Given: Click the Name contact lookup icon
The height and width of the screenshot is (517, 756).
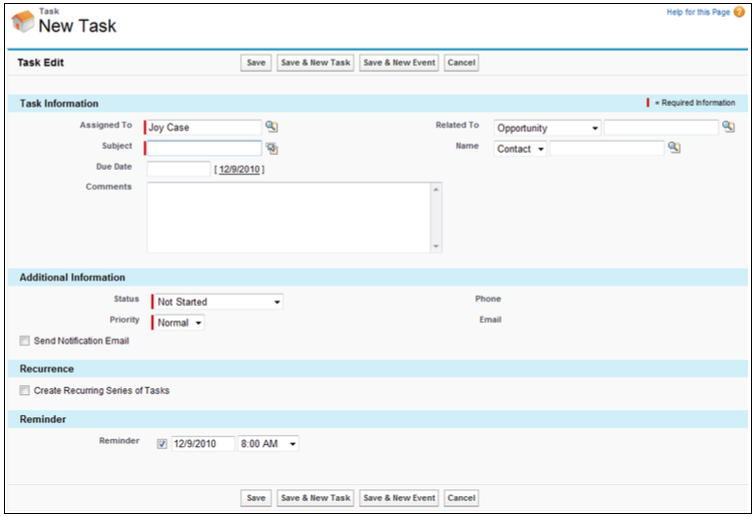Looking at the screenshot, I should pyautogui.click(x=674, y=148).
